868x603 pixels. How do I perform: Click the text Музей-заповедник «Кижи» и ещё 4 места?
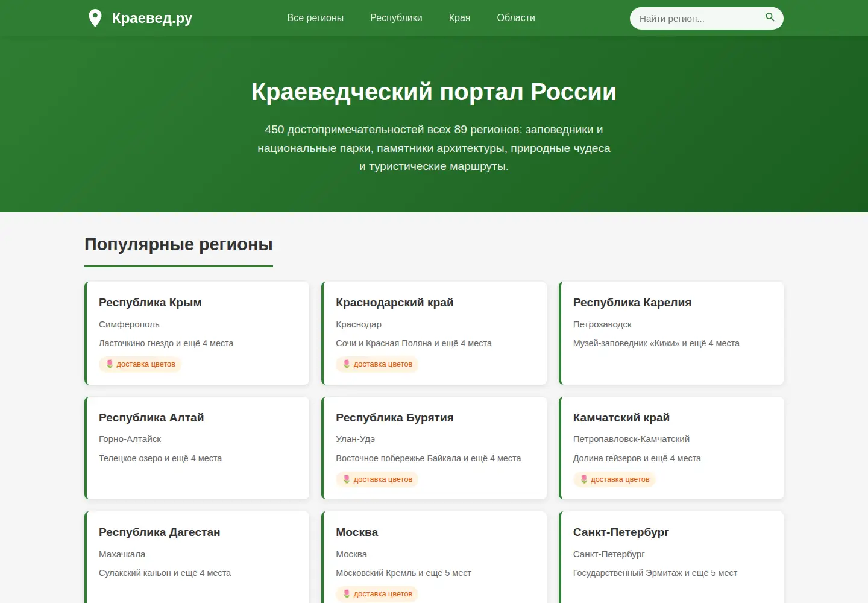coord(656,343)
